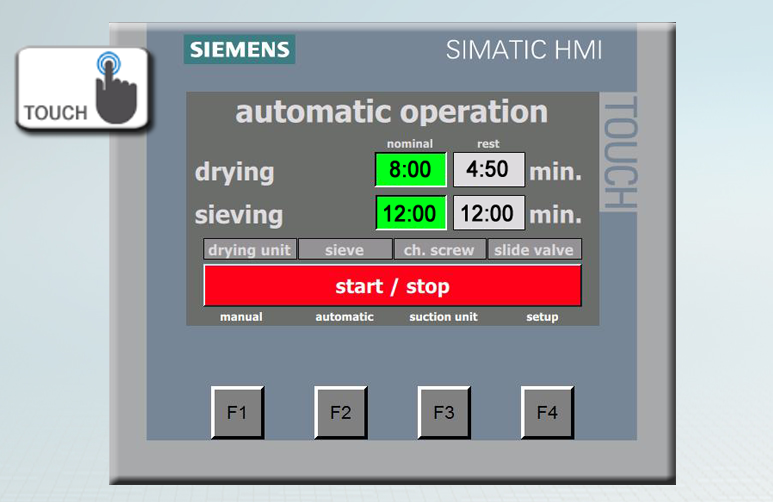This screenshot has width=773, height=502.
Task: Select the drying rest time value
Action: (x=488, y=170)
